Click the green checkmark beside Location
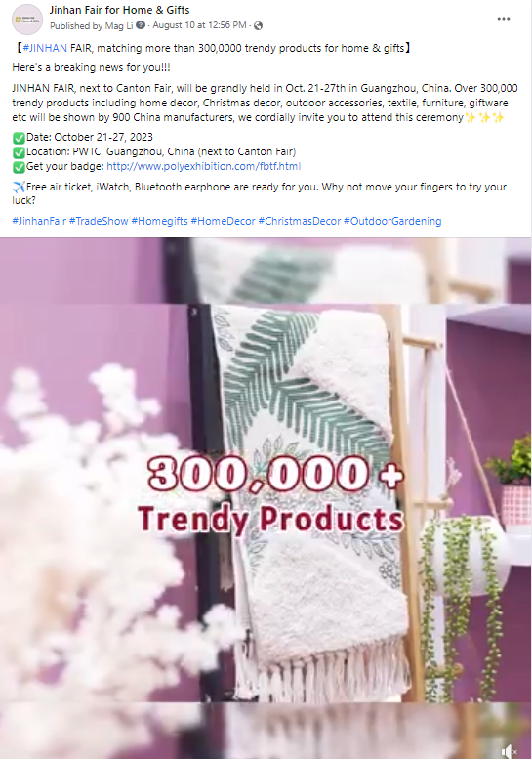Viewport: 532px width, 759px height. [x=19, y=152]
